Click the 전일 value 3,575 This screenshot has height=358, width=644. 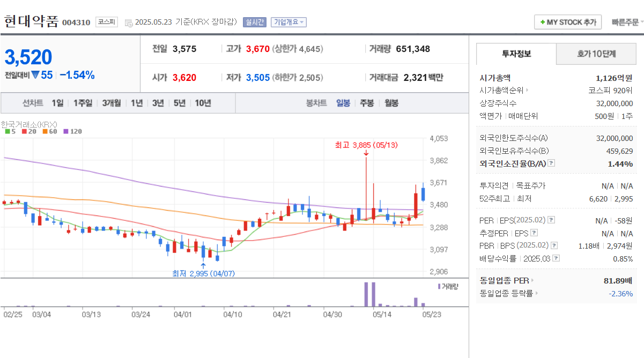click(x=184, y=49)
